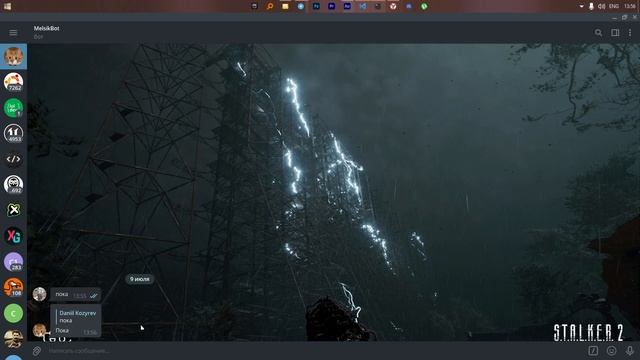This screenshot has height=360, width=640.
Task: Open the bot commands slash icon
Action: (593, 351)
